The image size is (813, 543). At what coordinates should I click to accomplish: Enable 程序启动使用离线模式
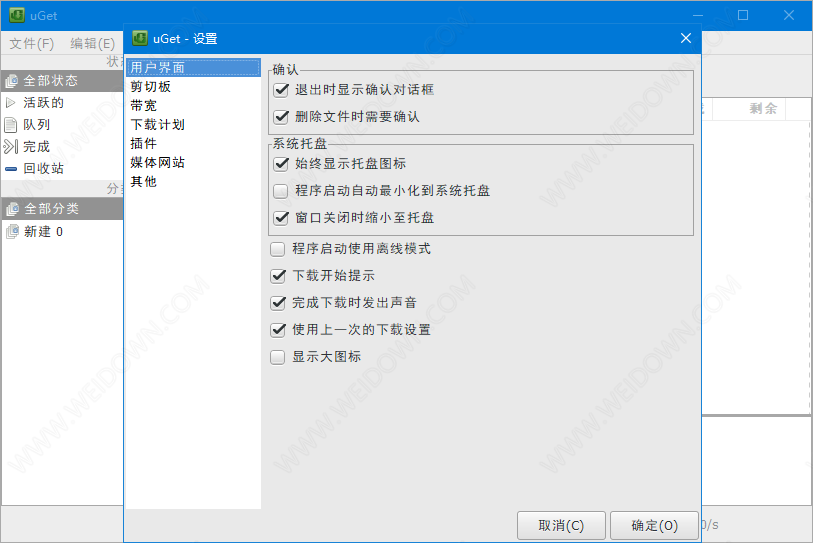[278, 249]
